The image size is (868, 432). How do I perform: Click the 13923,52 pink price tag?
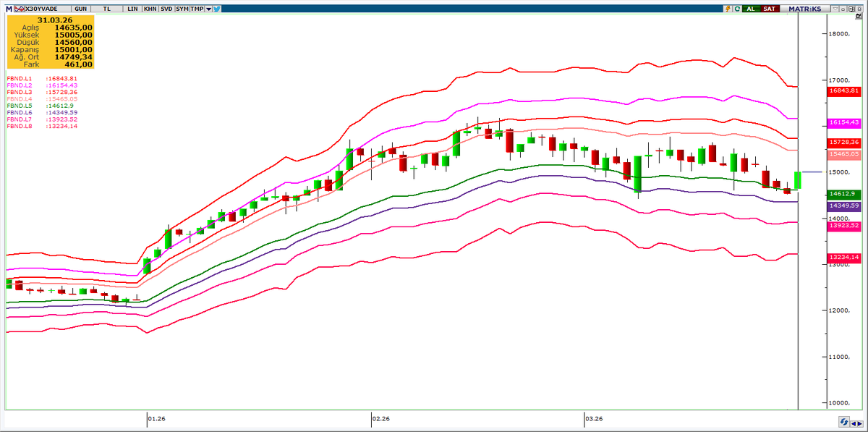[x=844, y=226]
